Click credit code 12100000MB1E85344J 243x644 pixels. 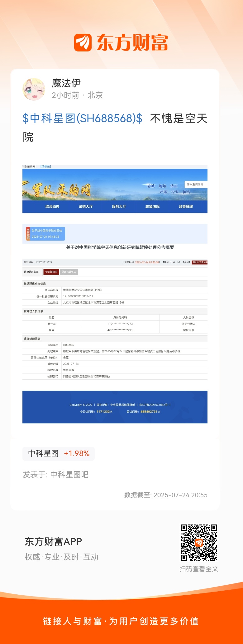[78, 296]
